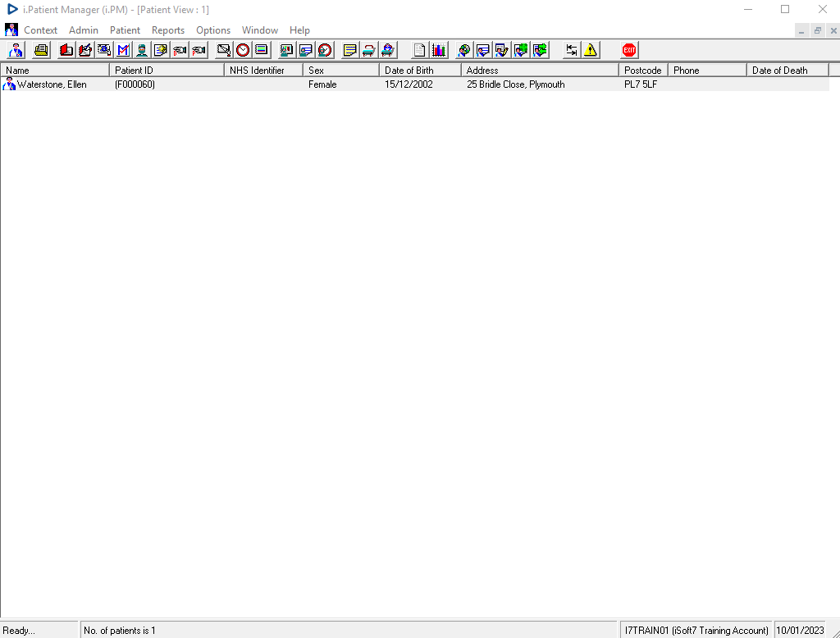This screenshot has width=840, height=638.
Task: Restore the inner Patient View child window
Action: click(818, 30)
